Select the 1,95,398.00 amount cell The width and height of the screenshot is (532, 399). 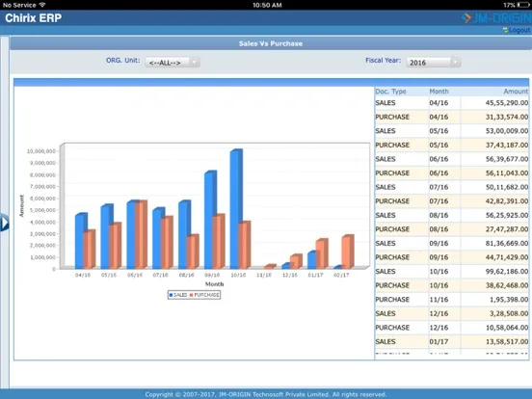point(494,300)
